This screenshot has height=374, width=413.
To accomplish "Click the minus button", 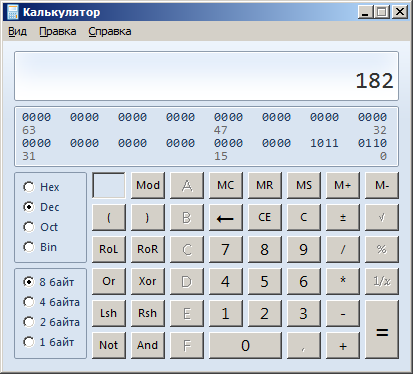I will pyautogui.click(x=343, y=313).
